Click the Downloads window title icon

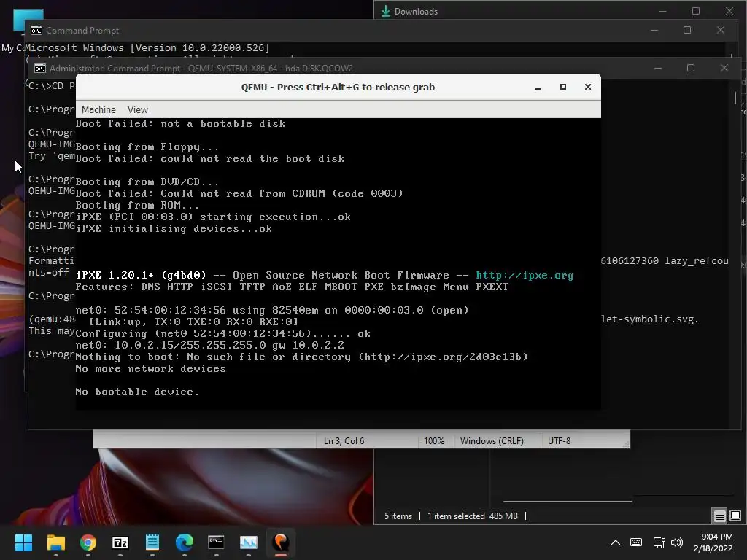(x=386, y=11)
